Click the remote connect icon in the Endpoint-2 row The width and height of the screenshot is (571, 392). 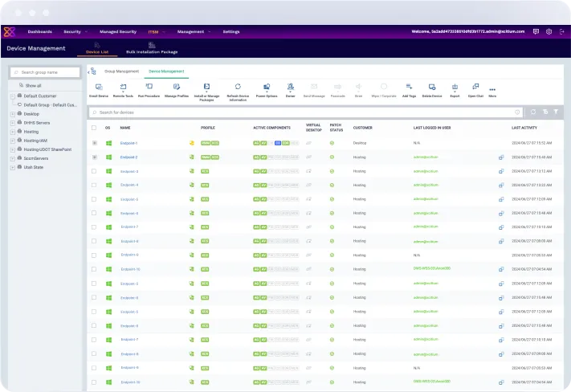coord(501,157)
